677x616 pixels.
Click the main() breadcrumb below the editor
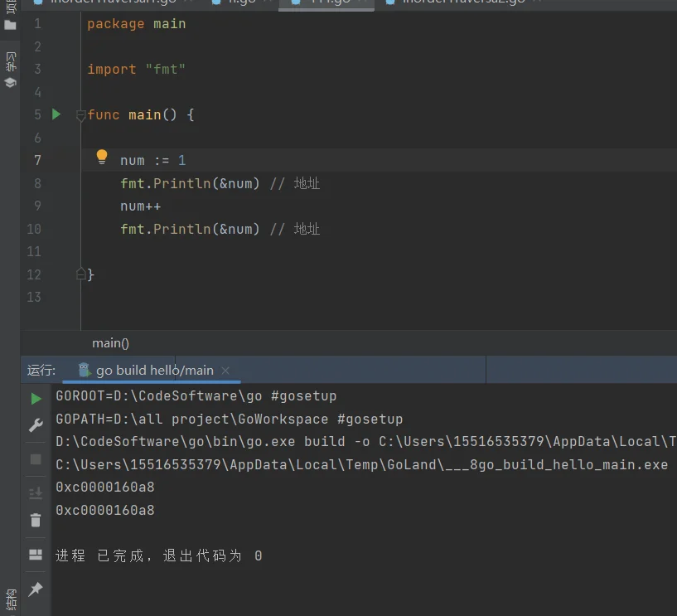(110, 343)
